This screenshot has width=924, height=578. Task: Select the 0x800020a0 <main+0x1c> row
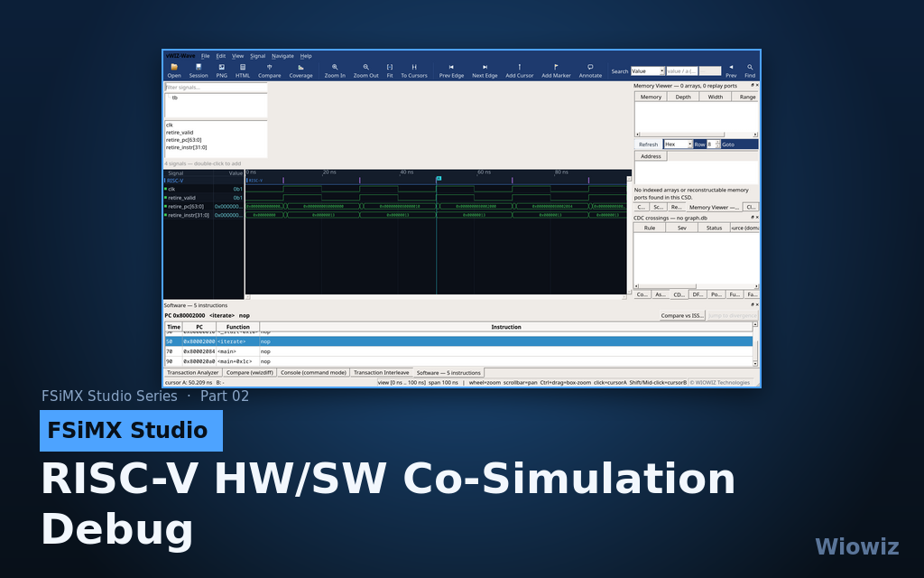[458, 361]
